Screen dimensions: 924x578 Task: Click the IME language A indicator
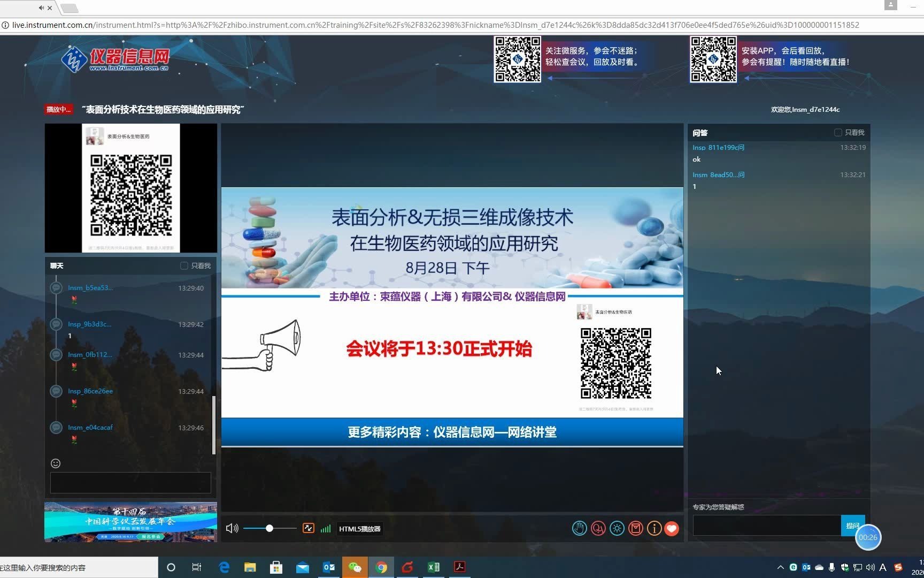click(x=883, y=567)
